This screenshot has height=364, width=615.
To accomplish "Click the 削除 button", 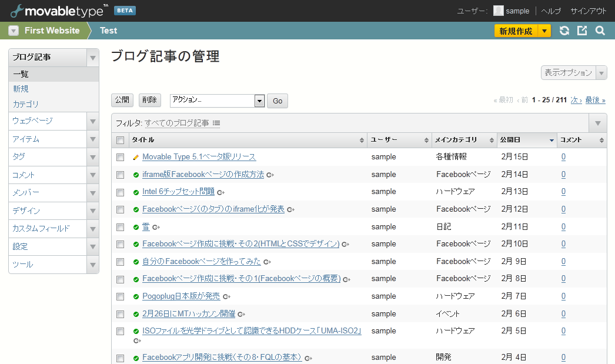I will coord(150,100).
